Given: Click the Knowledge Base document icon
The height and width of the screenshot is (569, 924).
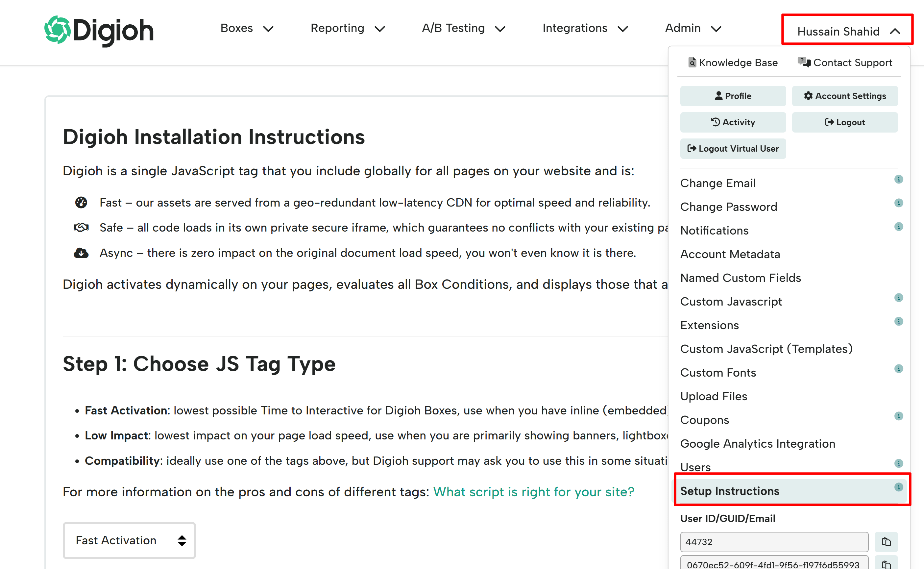Looking at the screenshot, I should pyautogui.click(x=692, y=62).
